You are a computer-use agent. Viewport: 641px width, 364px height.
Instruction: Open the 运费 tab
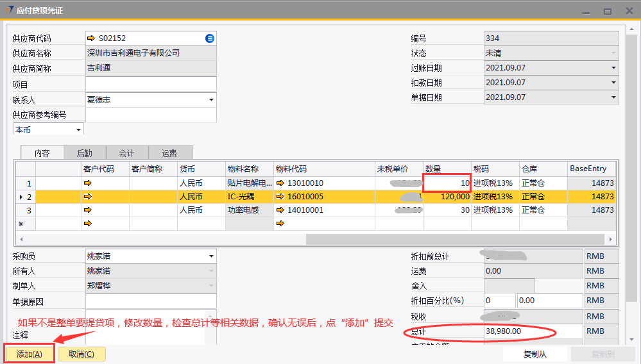(x=169, y=153)
